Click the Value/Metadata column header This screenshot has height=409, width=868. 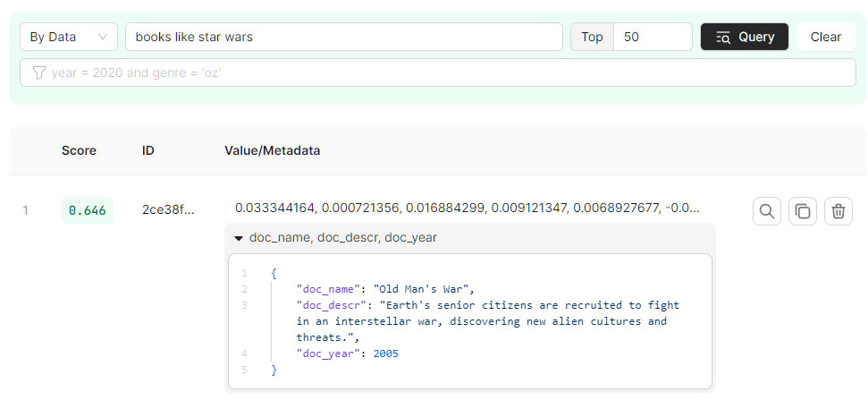[272, 150]
